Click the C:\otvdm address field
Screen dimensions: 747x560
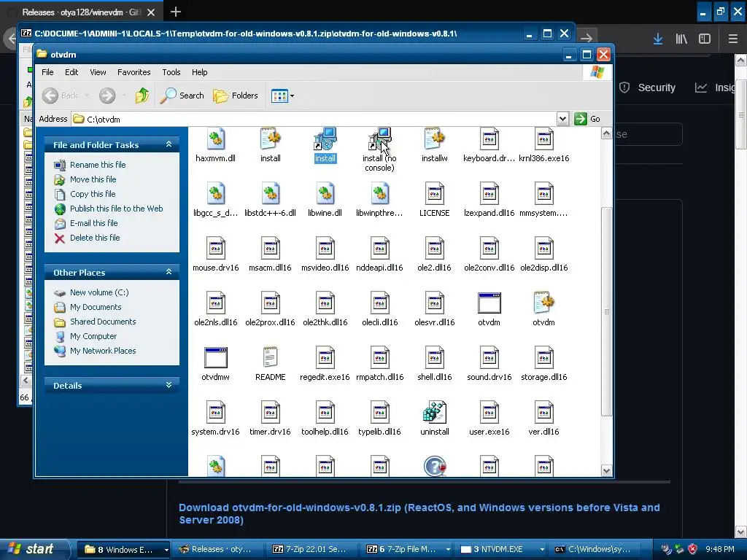point(314,119)
